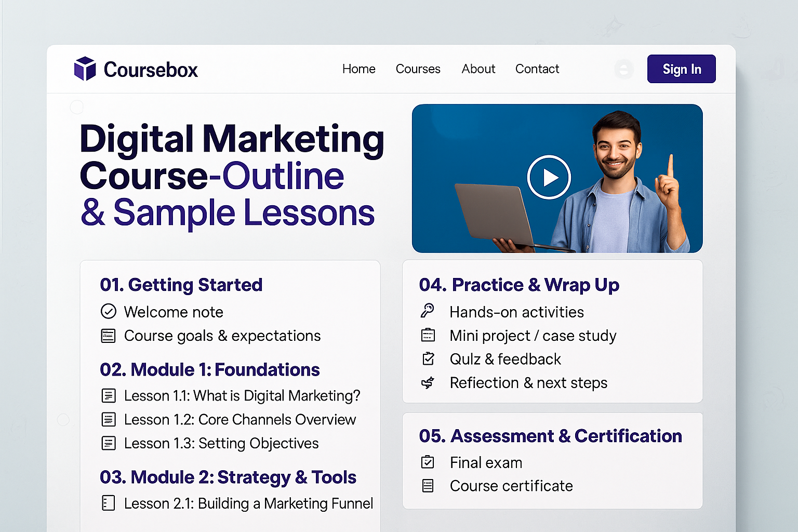Toggle the checked clipboard beside Final exam

pos(428,461)
